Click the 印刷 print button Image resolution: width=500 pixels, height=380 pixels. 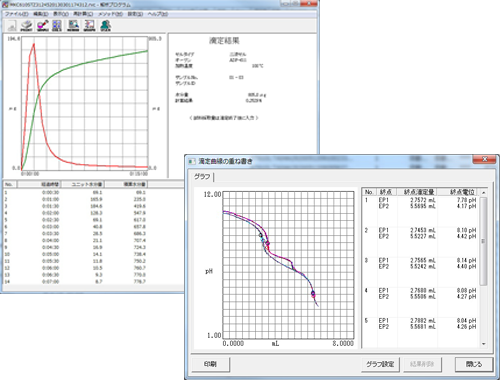(x=210, y=364)
